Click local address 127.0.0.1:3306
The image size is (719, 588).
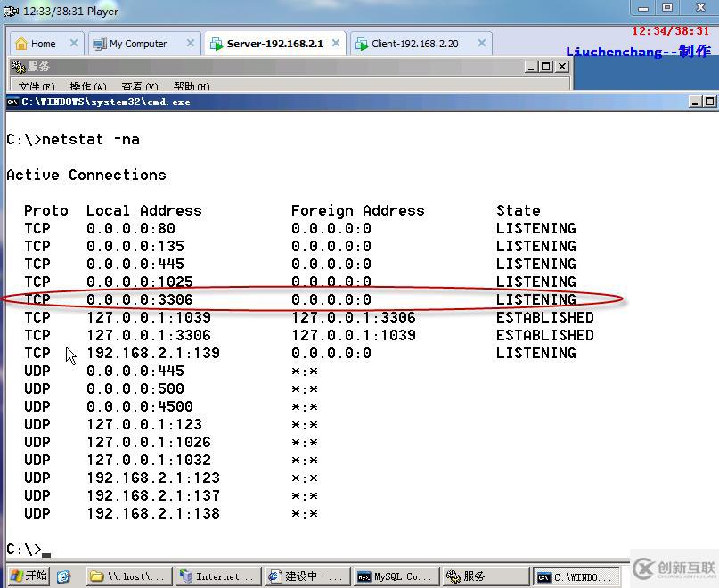click(x=149, y=335)
